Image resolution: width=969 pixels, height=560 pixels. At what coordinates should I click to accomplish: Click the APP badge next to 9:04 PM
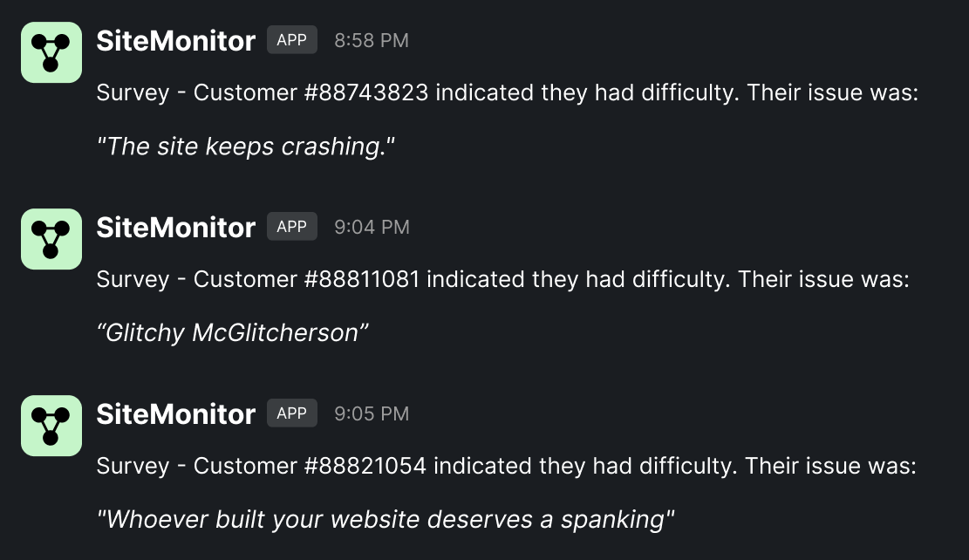click(291, 227)
